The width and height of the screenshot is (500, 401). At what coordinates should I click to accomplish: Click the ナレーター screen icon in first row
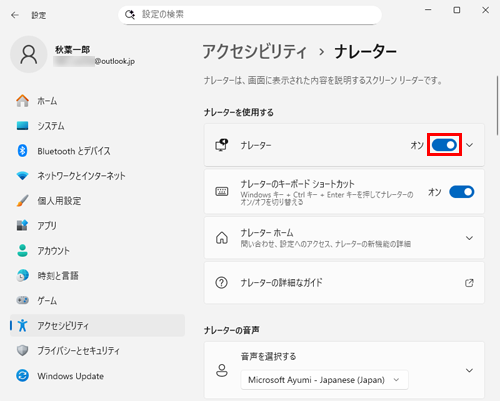click(222, 145)
